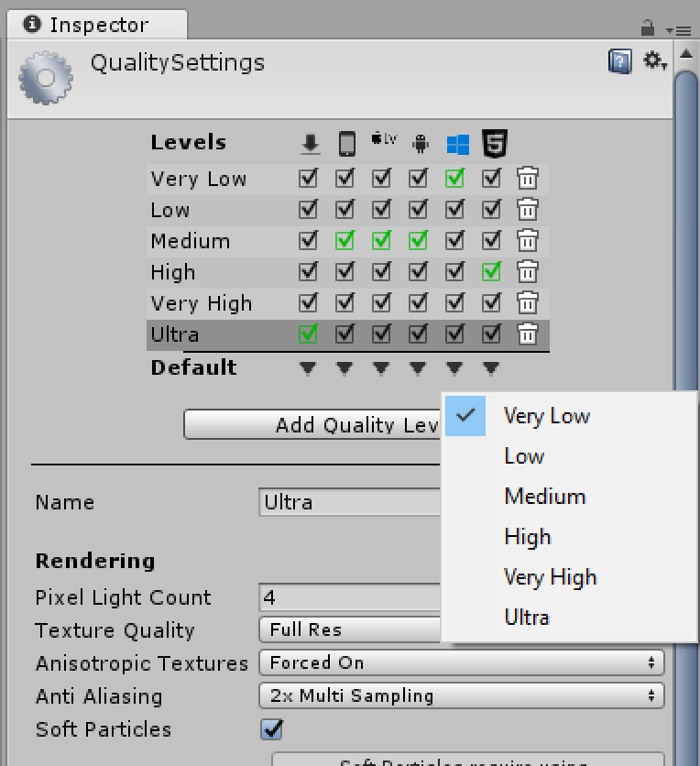The width and height of the screenshot is (700, 766).
Task: Toggle High level checkbox for HTML5
Action: click(492, 272)
